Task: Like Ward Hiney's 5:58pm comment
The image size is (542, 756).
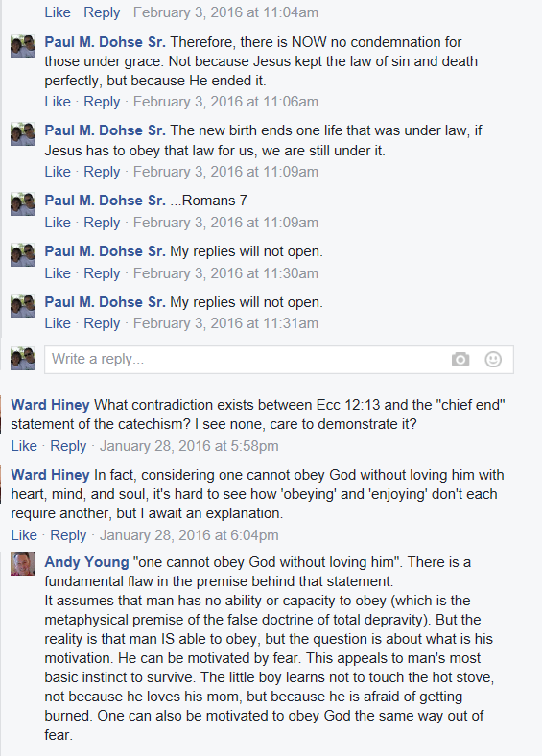Action: (24, 446)
